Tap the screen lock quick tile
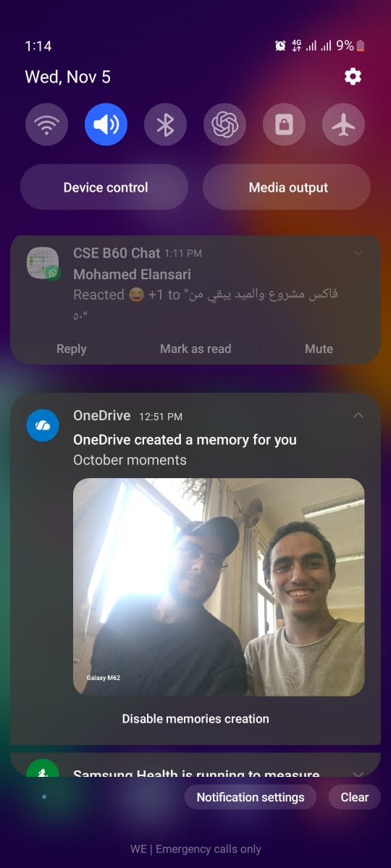 (285, 125)
